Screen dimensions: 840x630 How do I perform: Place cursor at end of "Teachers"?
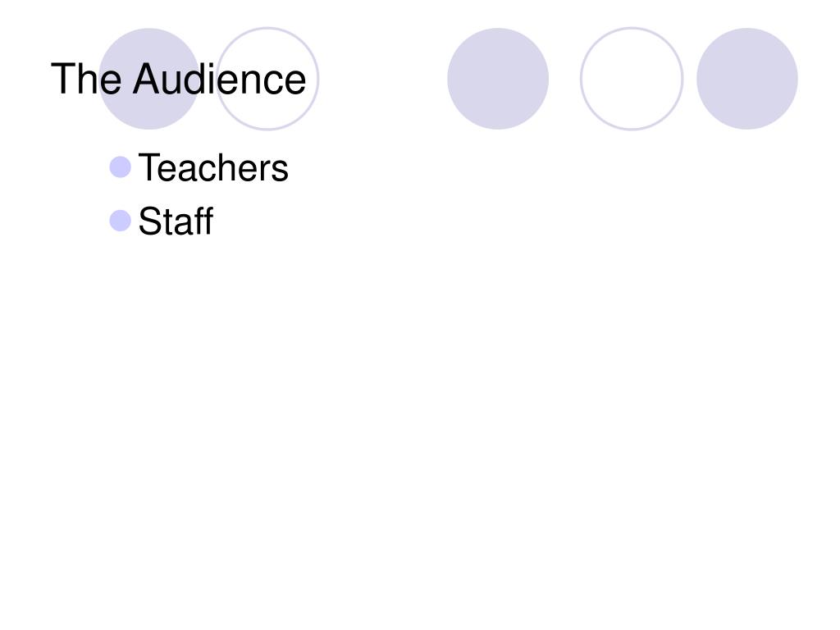pos(289,167)
